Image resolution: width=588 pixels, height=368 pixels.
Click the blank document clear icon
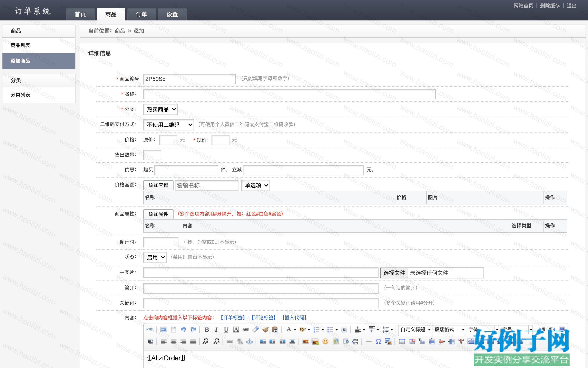point(174,330)
